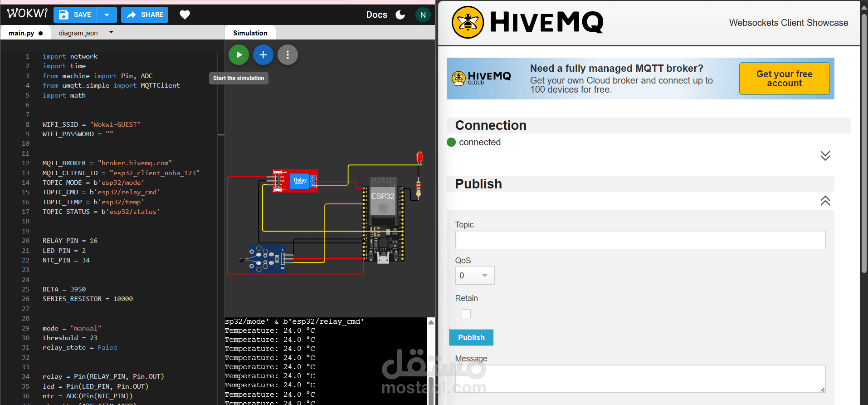
Task: Click code line RELAY_PIN = 16
Action: pyautogui.click(x=70, y=241)
